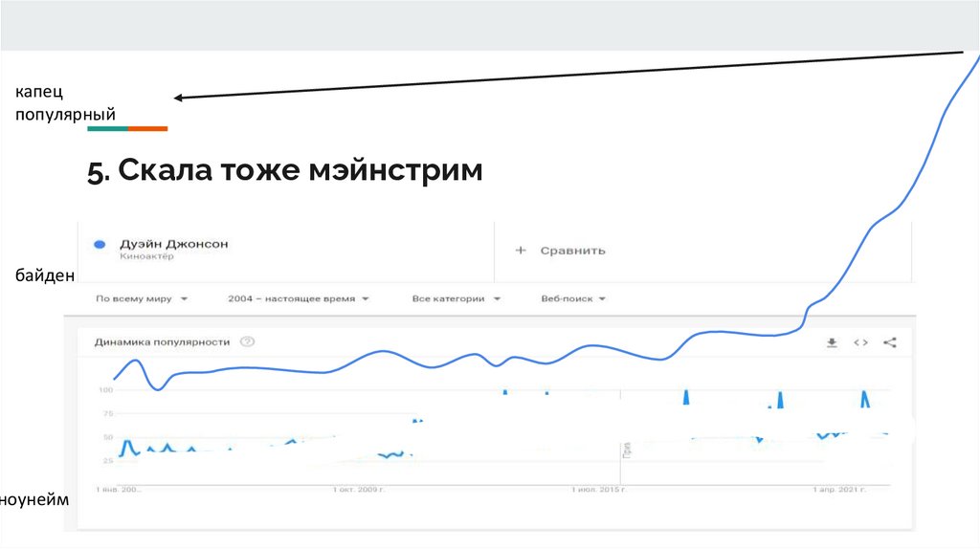This screenshot has width=980, height=549.
Task: Click the байден label
Action: pos(45,275)
